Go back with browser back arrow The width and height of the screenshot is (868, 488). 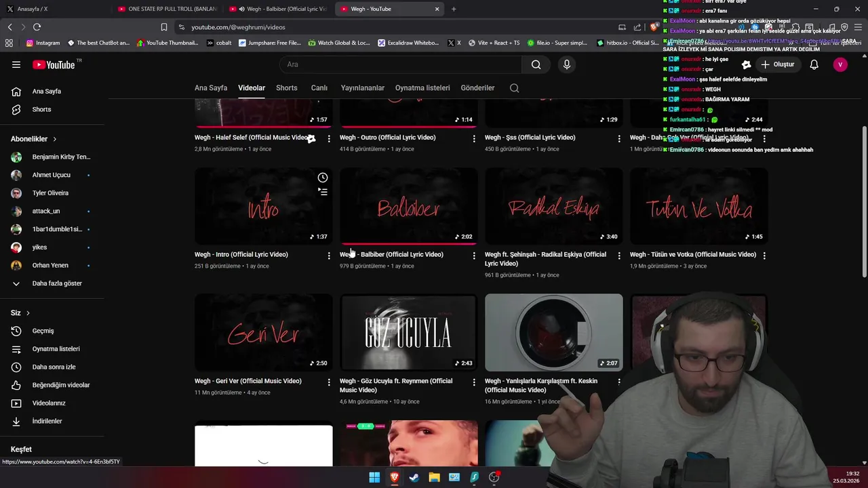pos(9,27)
